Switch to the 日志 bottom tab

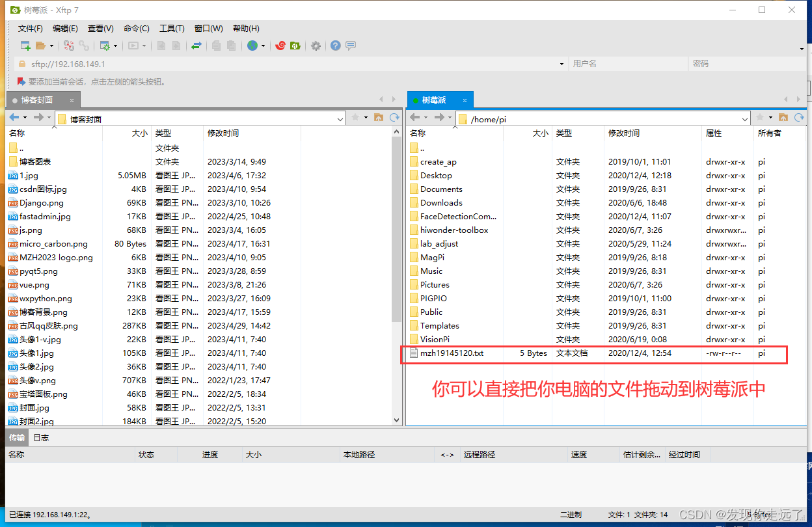[41, 437]
